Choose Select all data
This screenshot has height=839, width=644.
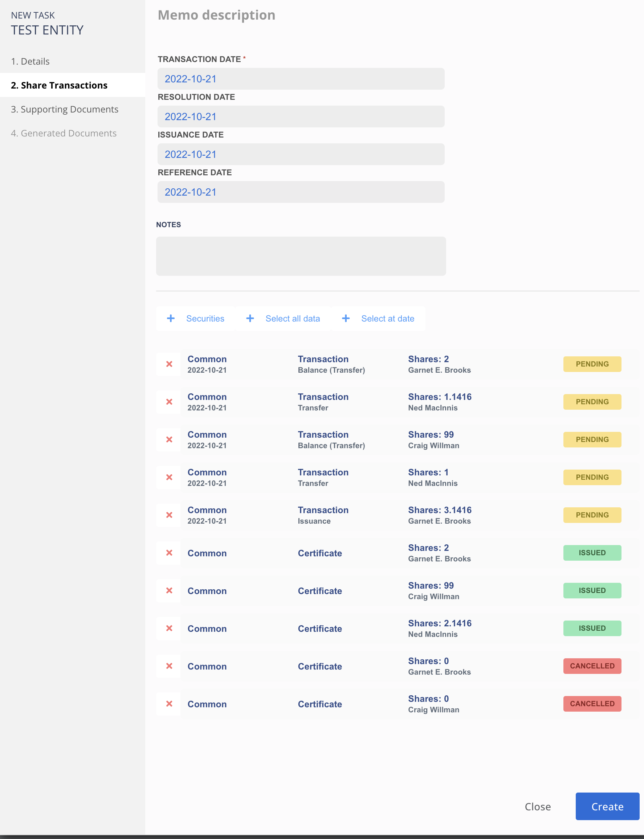(x=293, y=319)
